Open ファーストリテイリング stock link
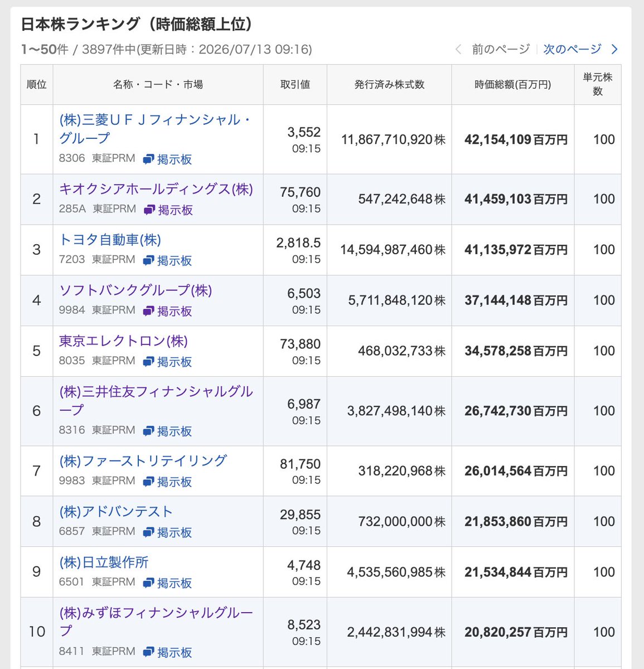The height and width of the screenshot is (669, 644). tap(143, 460)
